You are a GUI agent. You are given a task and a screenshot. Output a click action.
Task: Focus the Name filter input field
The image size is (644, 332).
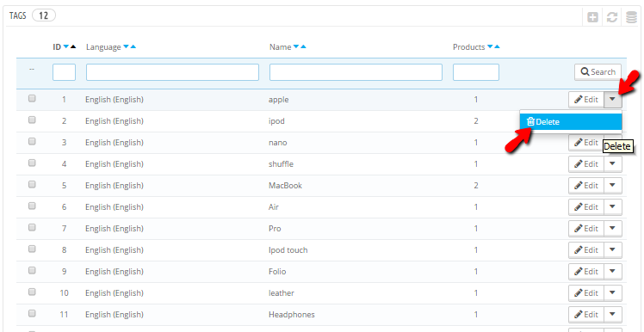tap(356, 72)
